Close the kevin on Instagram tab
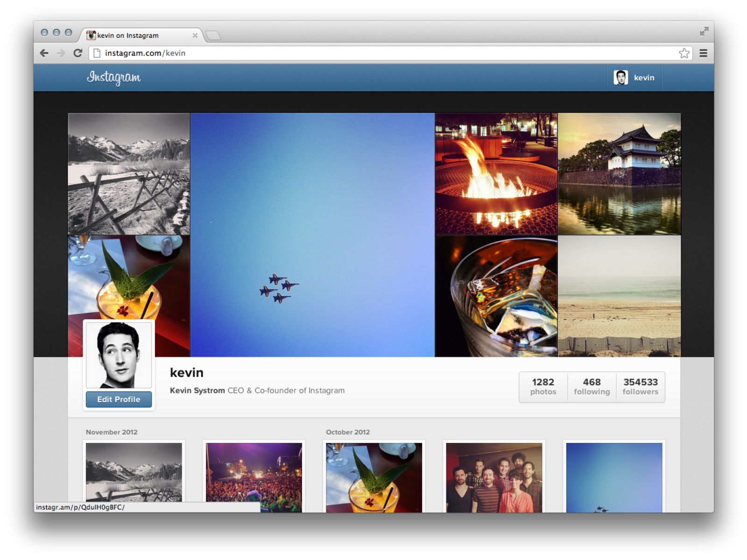Image resolution: width=747 pixels, height=560 pixels. point(195,35)
